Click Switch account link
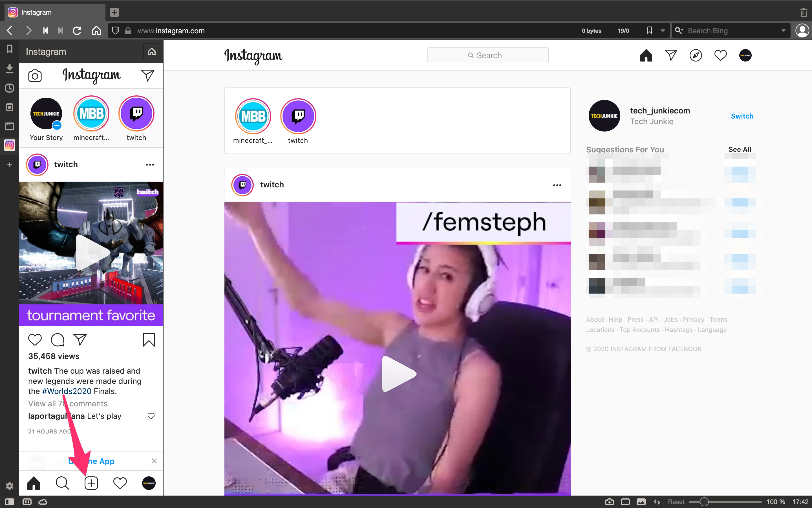The height and width of the screenshot is (508, 812). (742, 116)
